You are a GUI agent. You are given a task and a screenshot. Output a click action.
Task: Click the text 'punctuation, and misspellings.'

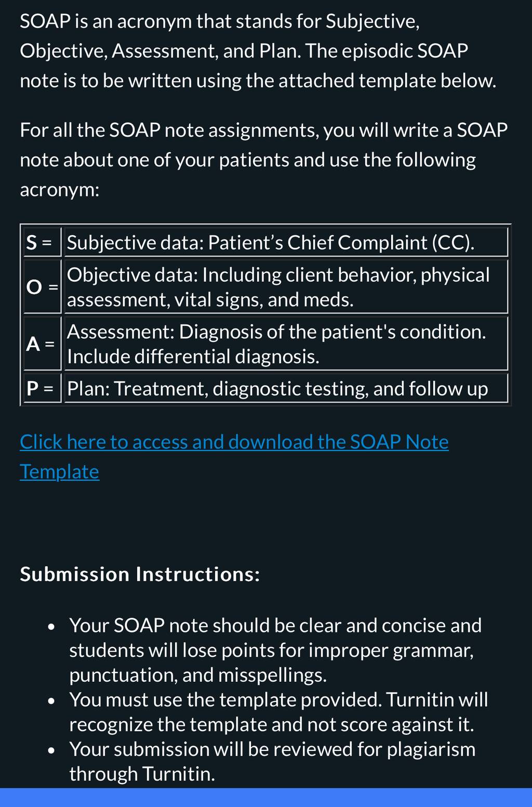tap(198, 675)
